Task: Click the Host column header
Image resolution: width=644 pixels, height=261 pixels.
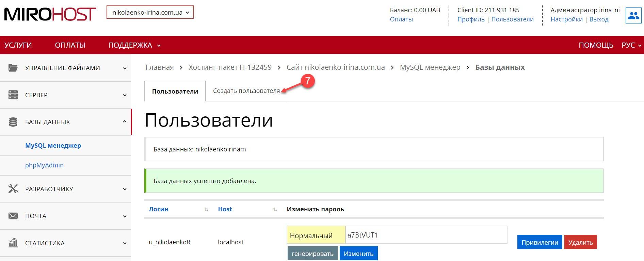Action: (x=225, y=209)
